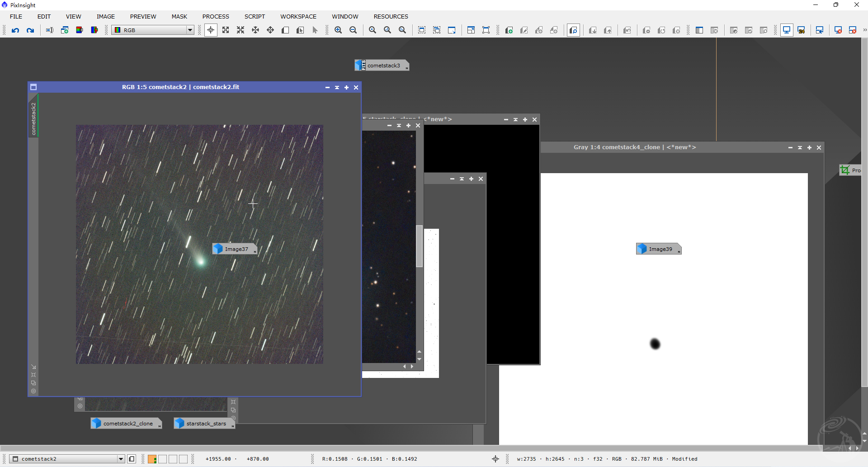Toggle the preview explorer magnifier button
Screen dimensions: 868x467
coord(573,30)
